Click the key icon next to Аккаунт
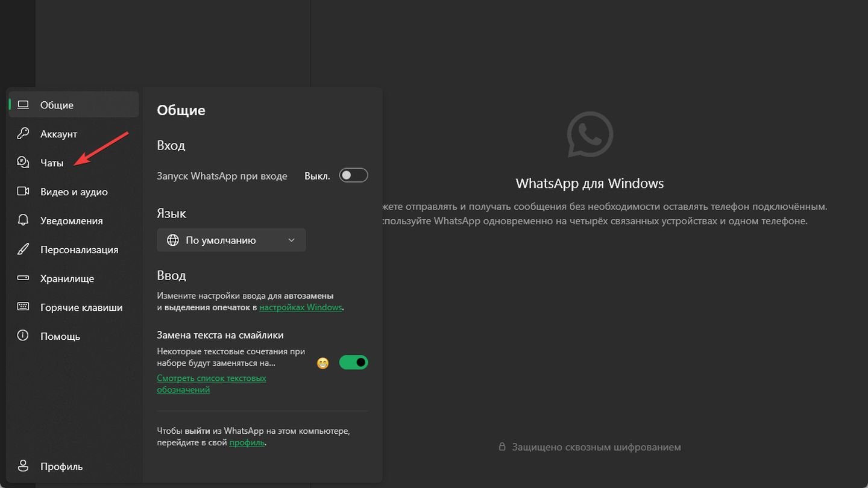The width and height of the screenshot is (868, 488). [x=23, y=134]
